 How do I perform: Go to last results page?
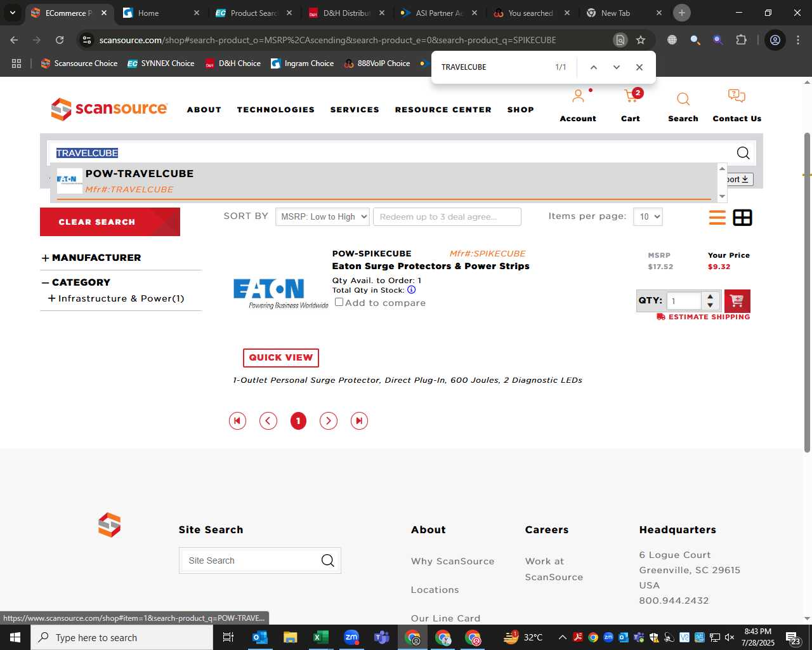click(359, 421)
